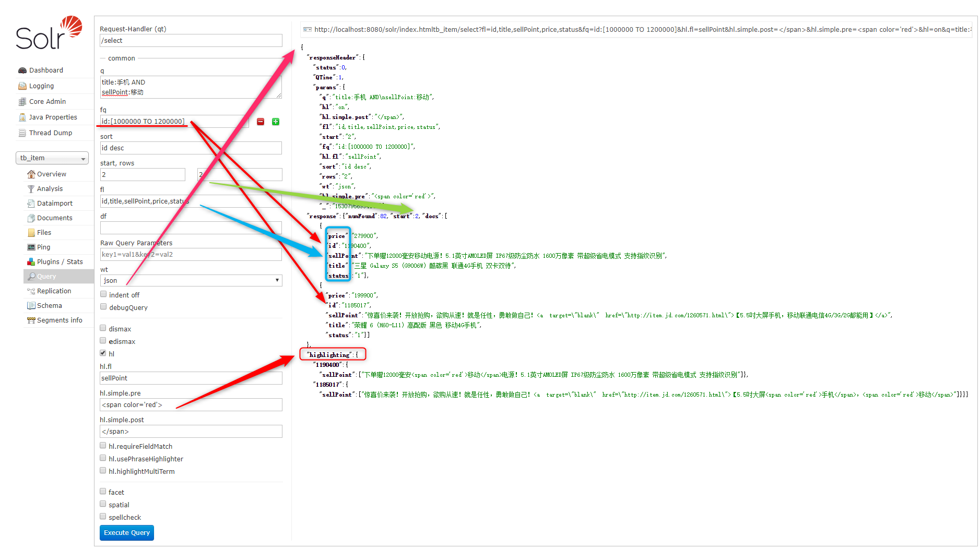Click the hl.fl sellPoint input
Image resolution: width=980 pixels, height=549 pixels.
point(191,378)
